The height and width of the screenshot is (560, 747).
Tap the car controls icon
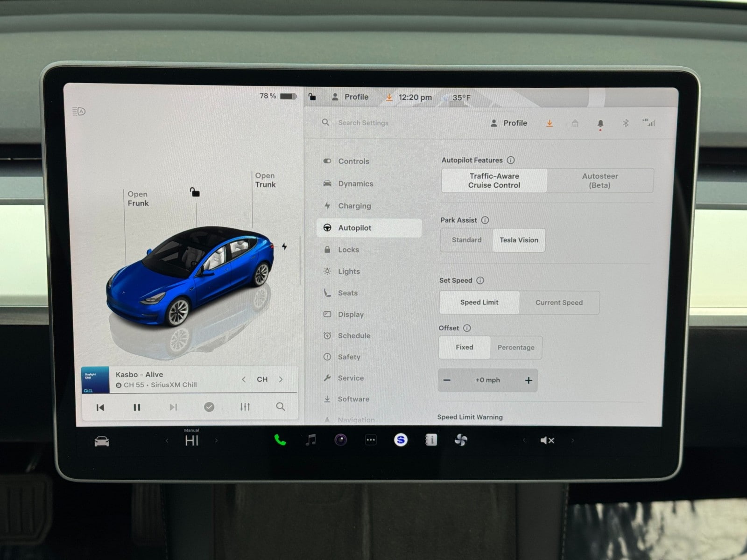click(x=102, y=441)
